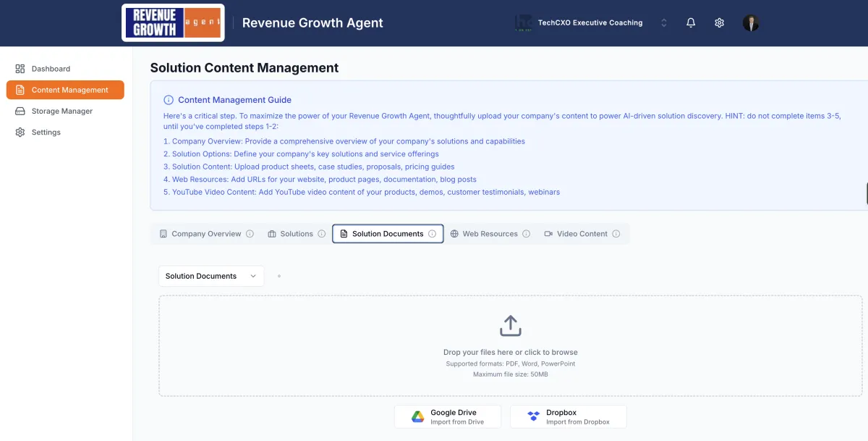Open the notifications bell icon
Image resolution: width=868 pixels, height=441 pixels.
pyautogui.click(x=691, y=22)
